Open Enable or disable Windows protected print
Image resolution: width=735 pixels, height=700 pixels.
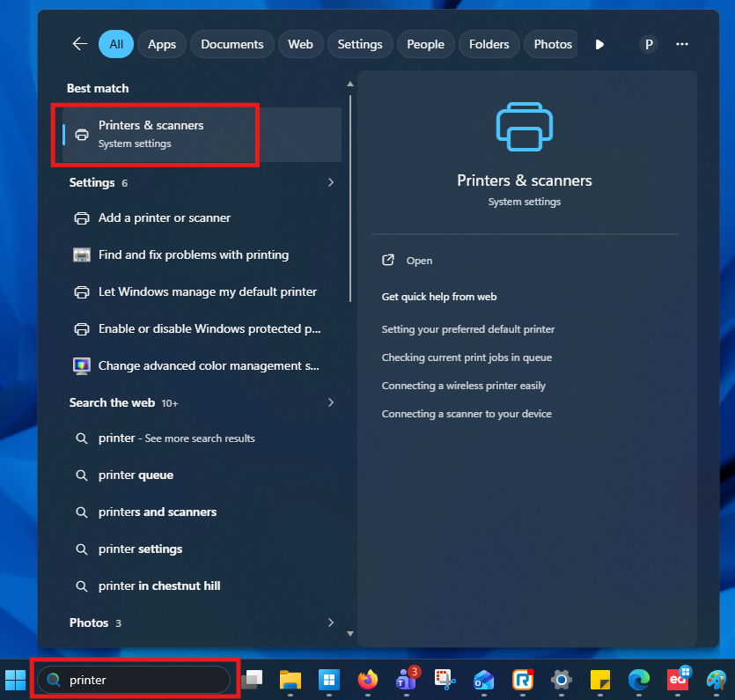click(x=202, y=329)
